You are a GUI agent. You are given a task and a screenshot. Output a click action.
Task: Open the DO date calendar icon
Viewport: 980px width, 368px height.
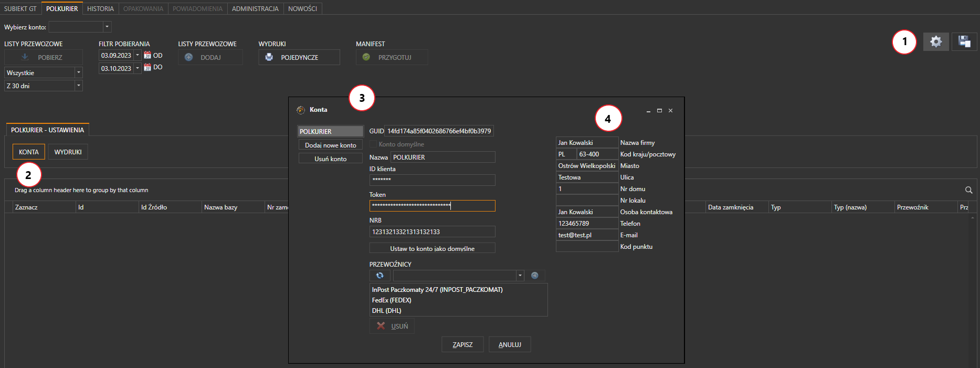pyautogui.click(x=147, y=67)
